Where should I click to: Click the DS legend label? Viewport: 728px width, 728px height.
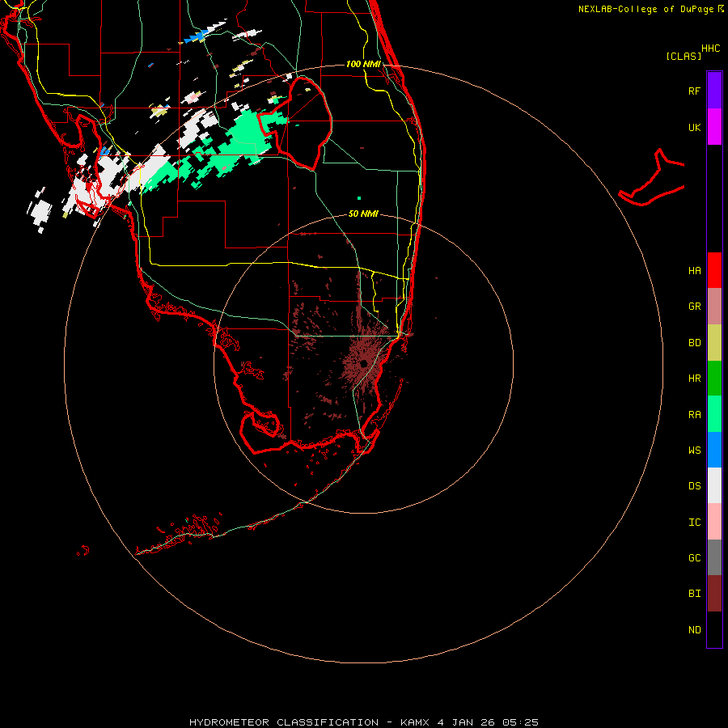coord(694,486)
